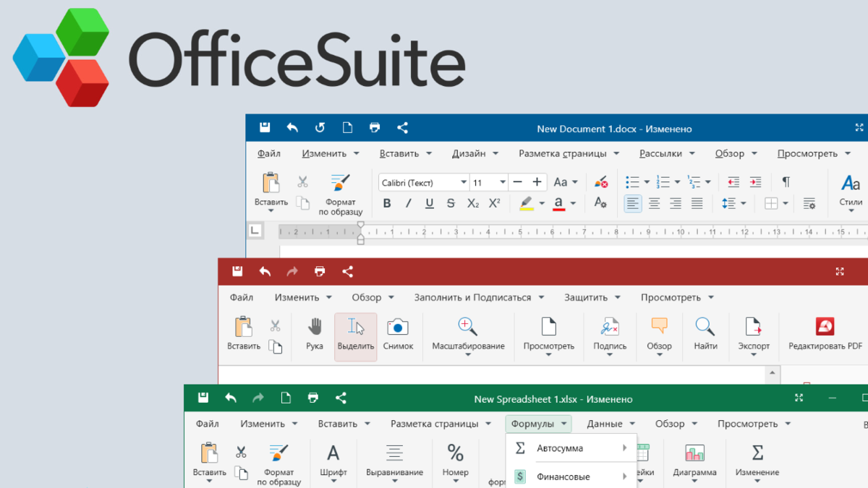Image resolution: width=868 pixels, height=488 pixels.
Task: Open the Стили styles gallery
Action: point(851,192)
